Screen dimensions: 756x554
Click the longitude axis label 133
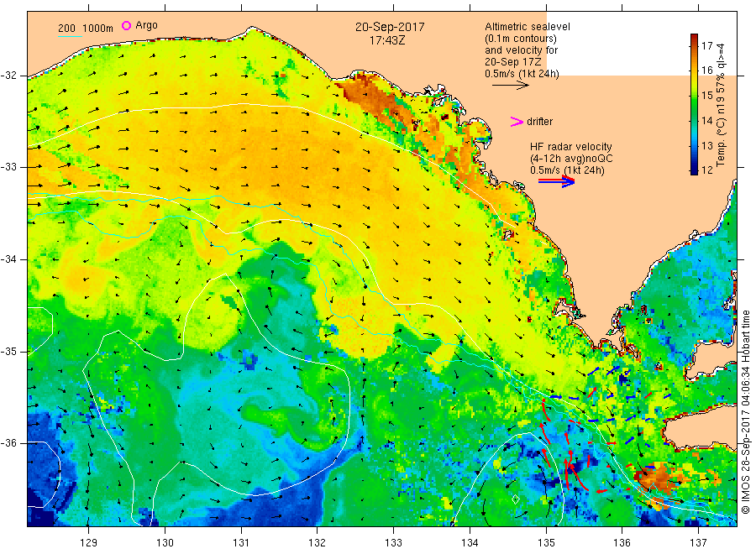tap(393, 543)
